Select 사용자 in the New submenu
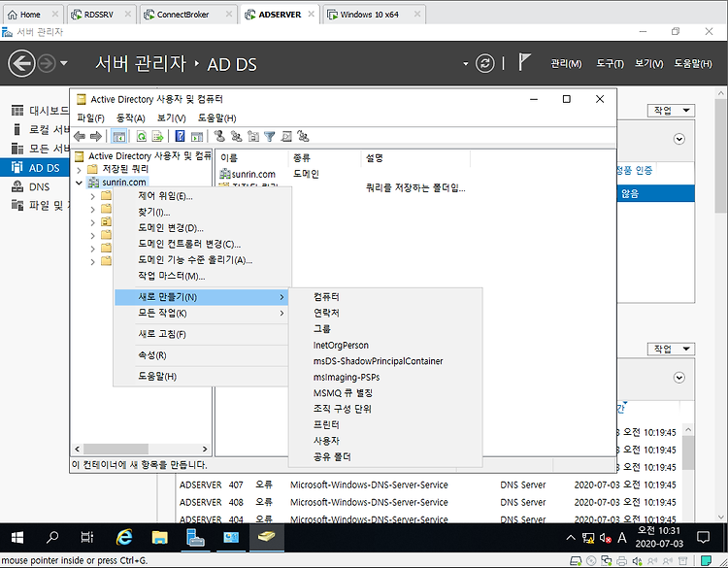 tap(385, 441)
